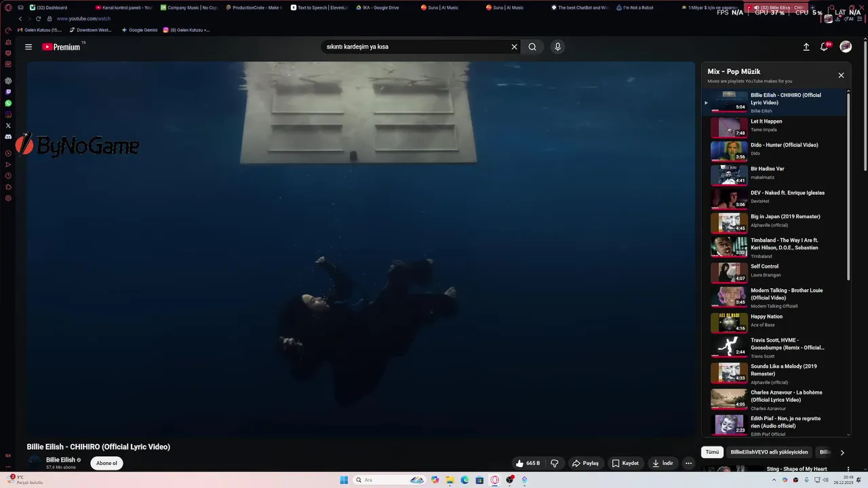Viewport: 868px width, 488px height.
Task: Open Billie Eilish channel name link
Action: point(60,460)
